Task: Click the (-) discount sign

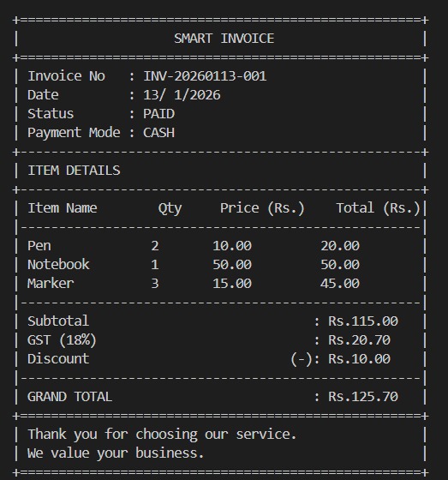Action: coord(302,359)
